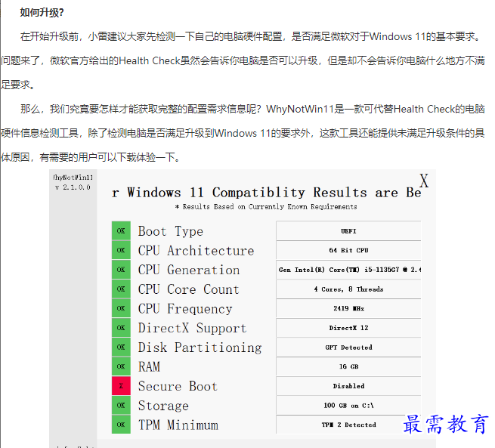Viewport: 495px width, 448px height.
Task: Click the OK status box for CPU Architecture
Action: click(x=121, y=250)
